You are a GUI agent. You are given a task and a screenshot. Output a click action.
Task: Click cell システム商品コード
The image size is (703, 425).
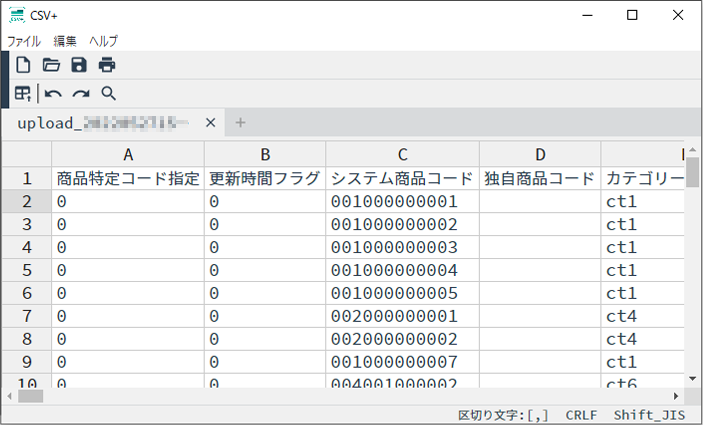point(403,178)
